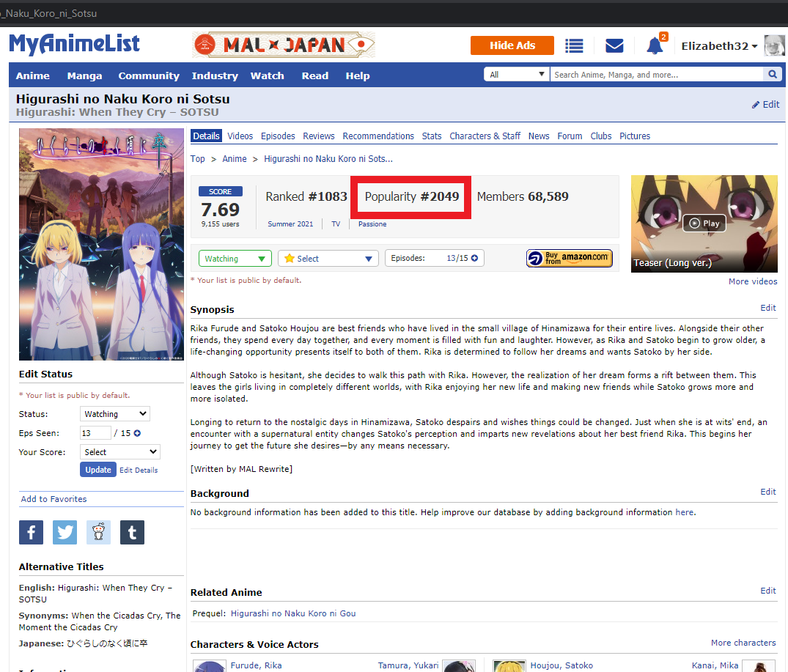Open the list icon in the header
The image size is (788, 672).
point(574,45)
